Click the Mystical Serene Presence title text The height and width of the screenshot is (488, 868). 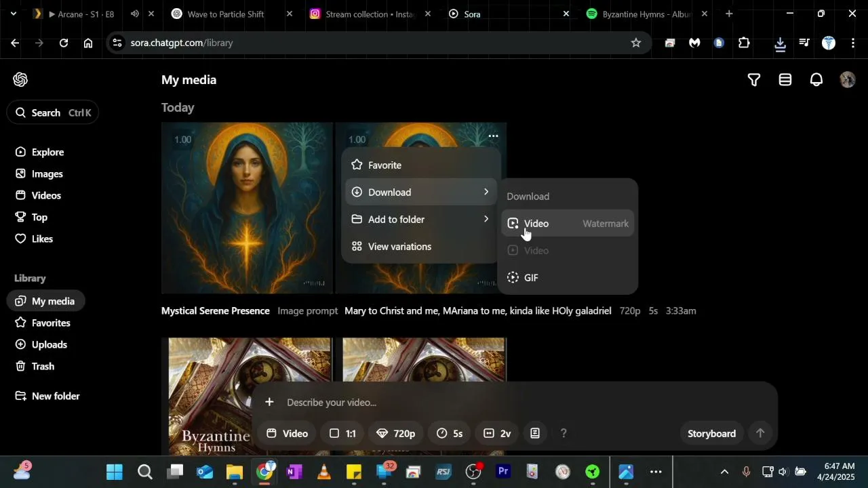(x=216, y=310)
